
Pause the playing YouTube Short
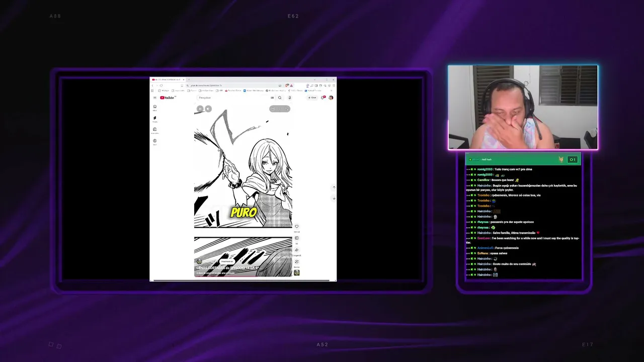point(200,109)
